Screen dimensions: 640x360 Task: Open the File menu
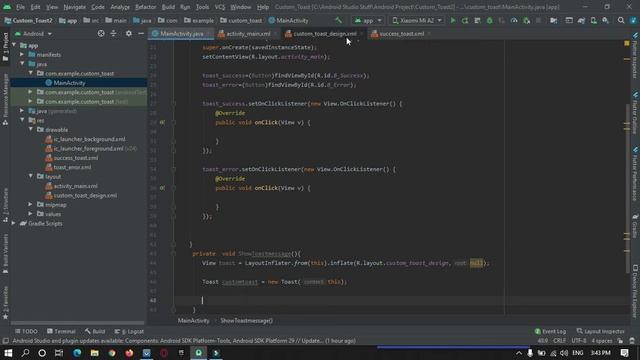point(20,7)
